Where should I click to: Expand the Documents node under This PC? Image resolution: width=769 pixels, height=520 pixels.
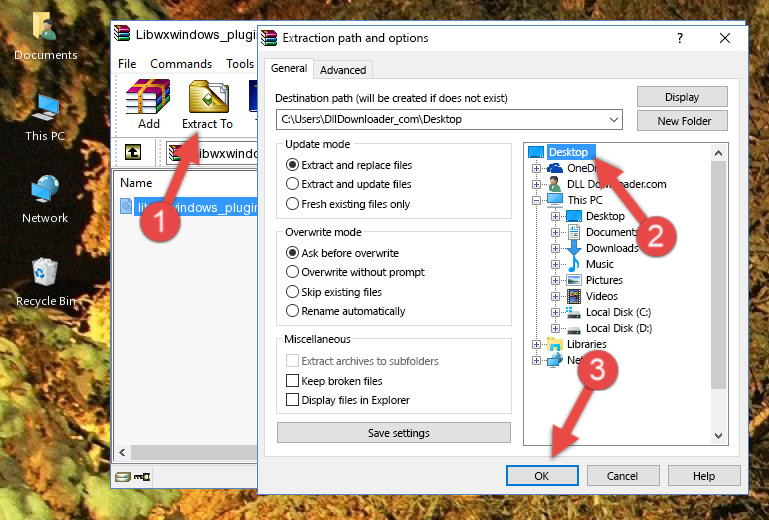click(555, 233)
